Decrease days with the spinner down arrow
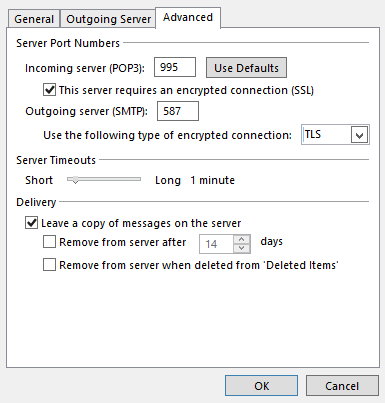Screen dimensions: 385x403 click(242, 249)
